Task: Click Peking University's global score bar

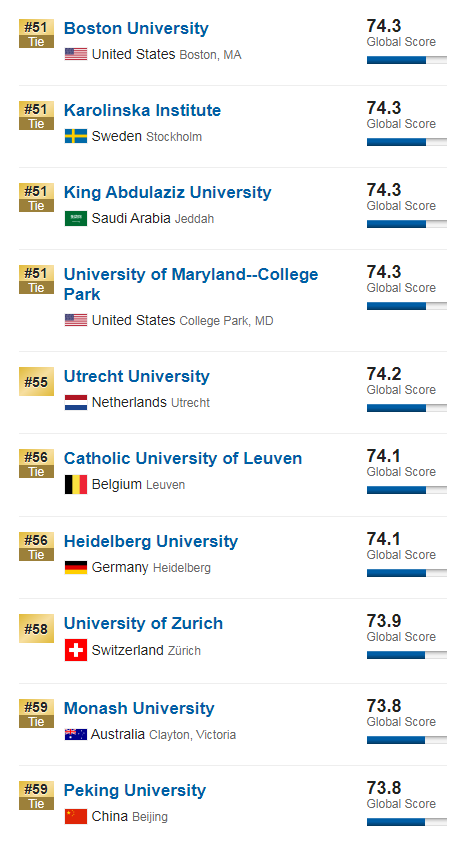Action: 407,822
